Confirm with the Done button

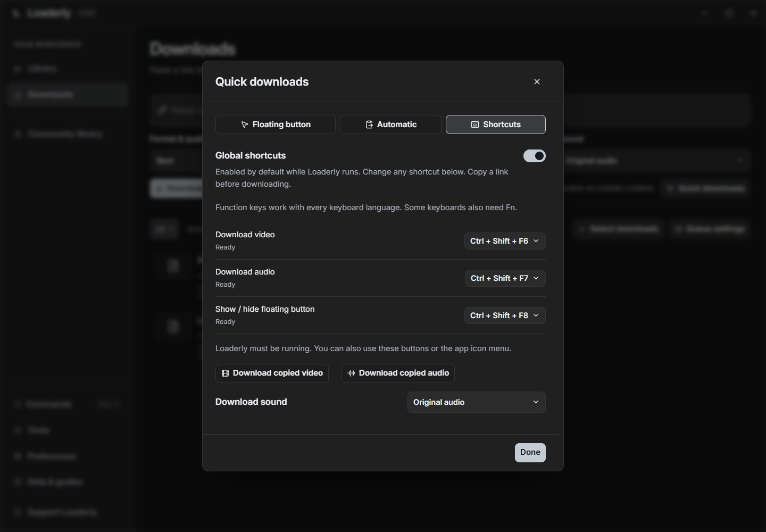[530, 453]
